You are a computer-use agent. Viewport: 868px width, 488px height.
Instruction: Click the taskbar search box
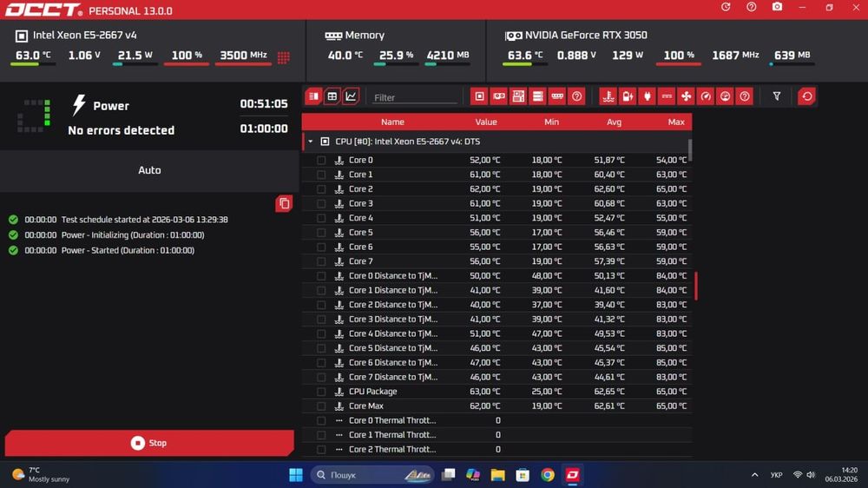click(x=372, y=475)
